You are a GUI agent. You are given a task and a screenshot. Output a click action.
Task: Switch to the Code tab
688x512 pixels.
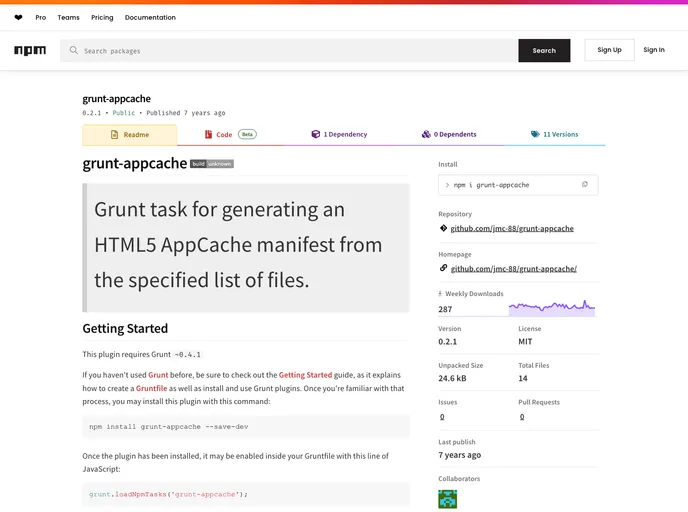tap(231, 135)
